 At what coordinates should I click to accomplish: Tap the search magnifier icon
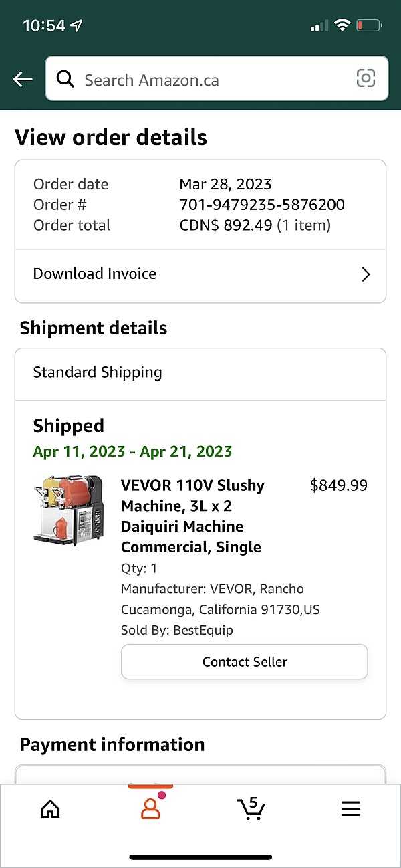(65, 79)
